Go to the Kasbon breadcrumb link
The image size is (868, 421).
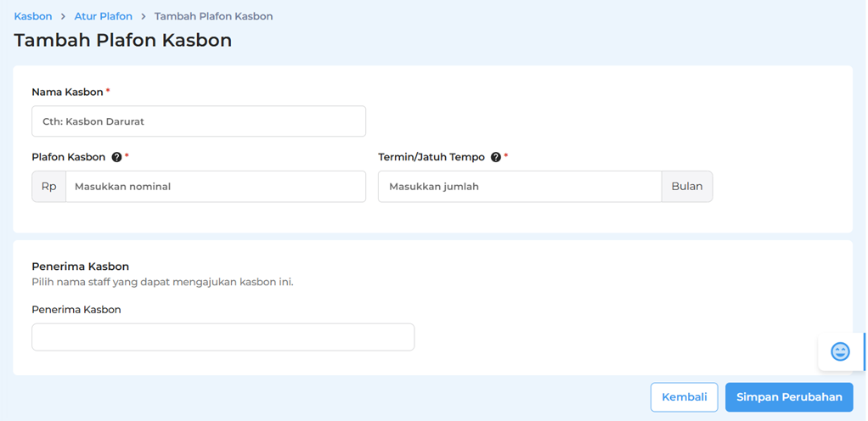point(33,16)
